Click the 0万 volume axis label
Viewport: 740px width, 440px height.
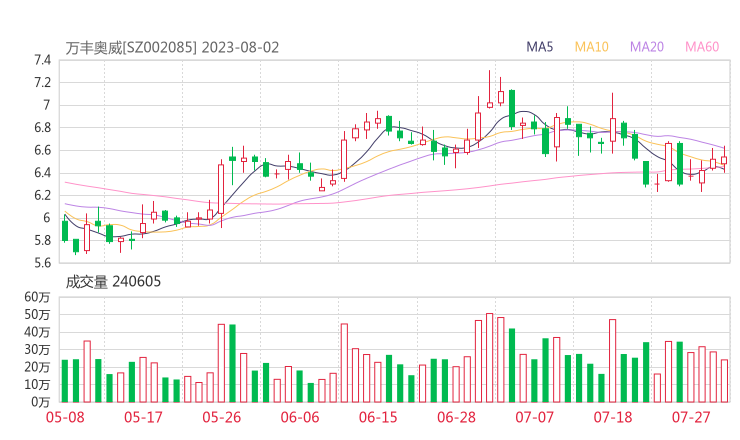point(41,402)
